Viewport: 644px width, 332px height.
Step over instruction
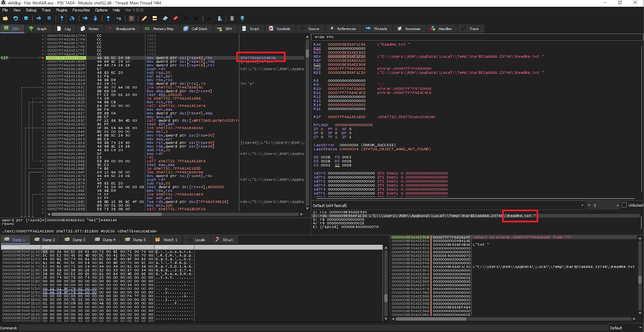72,19
